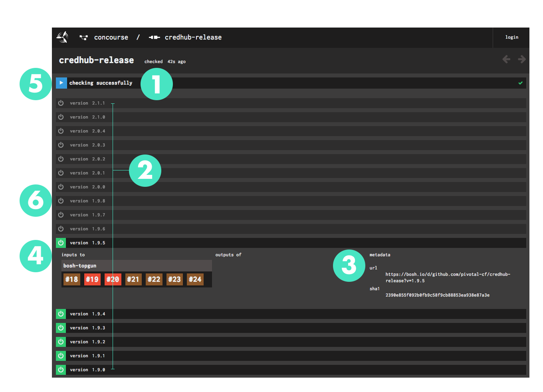Click the login button
The width and height of the screenshot is (543, 392).
coord(511,38)
